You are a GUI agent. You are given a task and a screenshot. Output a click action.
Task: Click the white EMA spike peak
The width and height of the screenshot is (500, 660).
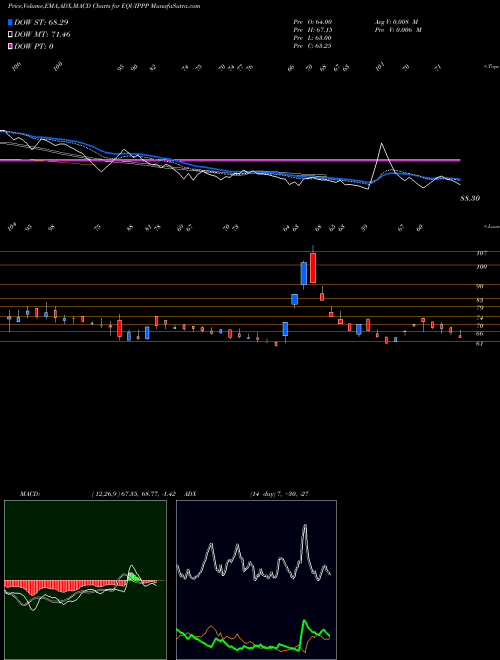point(382,144)
